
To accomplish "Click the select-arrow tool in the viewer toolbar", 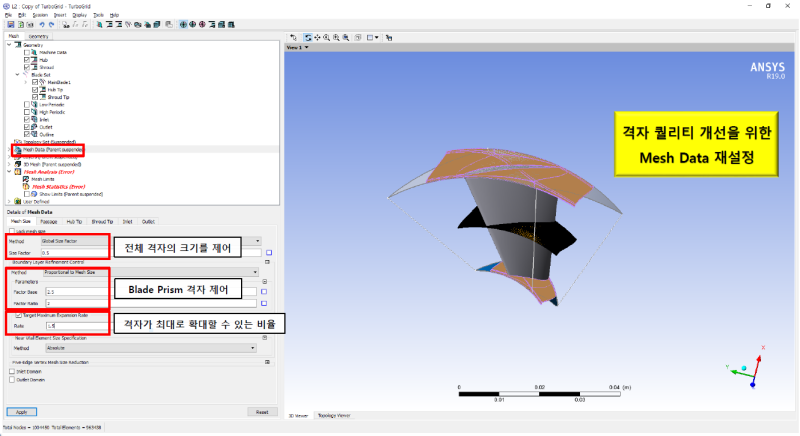I will 293,38.
